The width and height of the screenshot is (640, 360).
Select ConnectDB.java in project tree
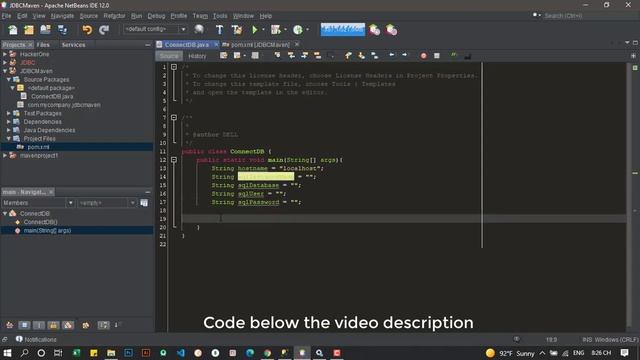(x=52, y=96)
